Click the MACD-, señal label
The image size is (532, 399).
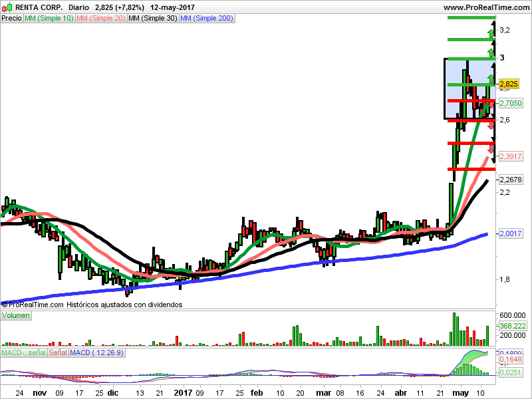(x=24, y=352)
